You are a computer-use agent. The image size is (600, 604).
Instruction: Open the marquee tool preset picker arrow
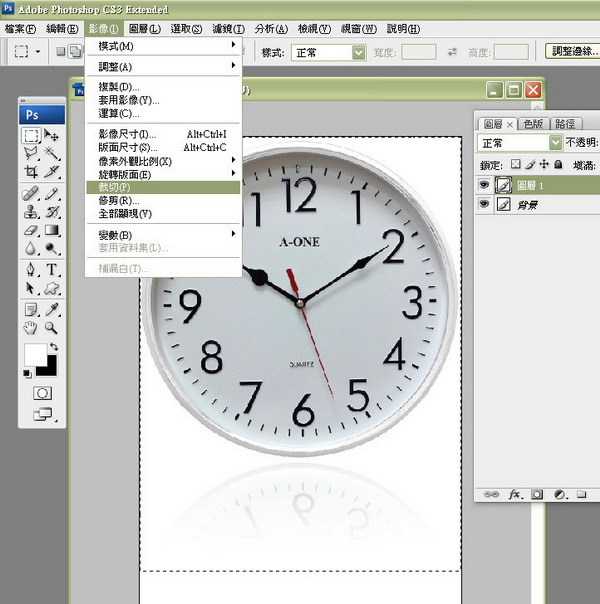pyautogui.click(x=38, y=51)
